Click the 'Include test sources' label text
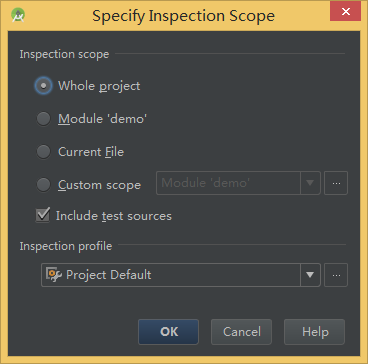The image size is (368, 364). (114, 216)
